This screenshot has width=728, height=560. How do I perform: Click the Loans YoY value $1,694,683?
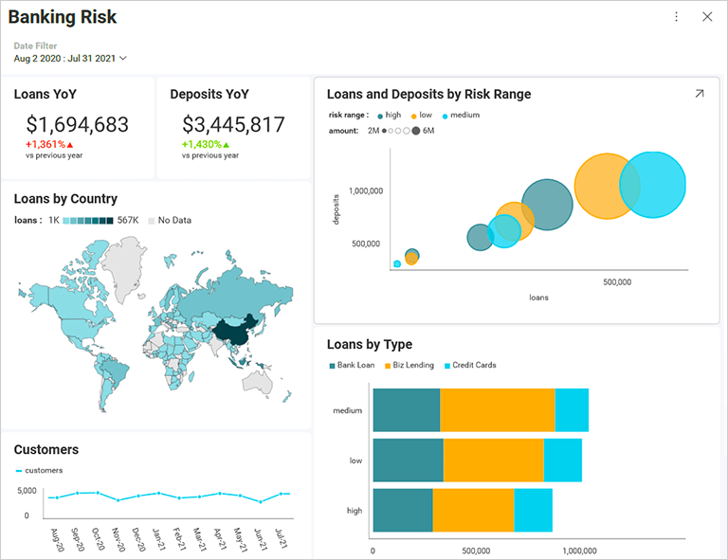[x=77, y=124]
